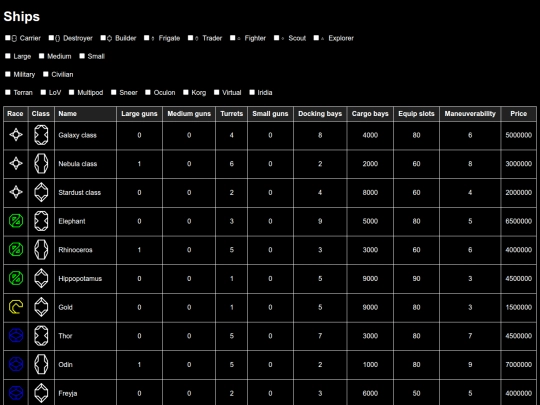Viewport: 540px width, 405px height.
Task: Click the carrier class icon in Elephant row
Action: pyautogui.click(x=41, y=221)
